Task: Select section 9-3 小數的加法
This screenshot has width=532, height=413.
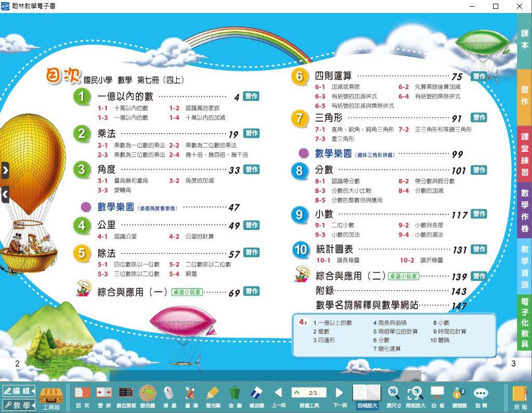Action: 337,235
